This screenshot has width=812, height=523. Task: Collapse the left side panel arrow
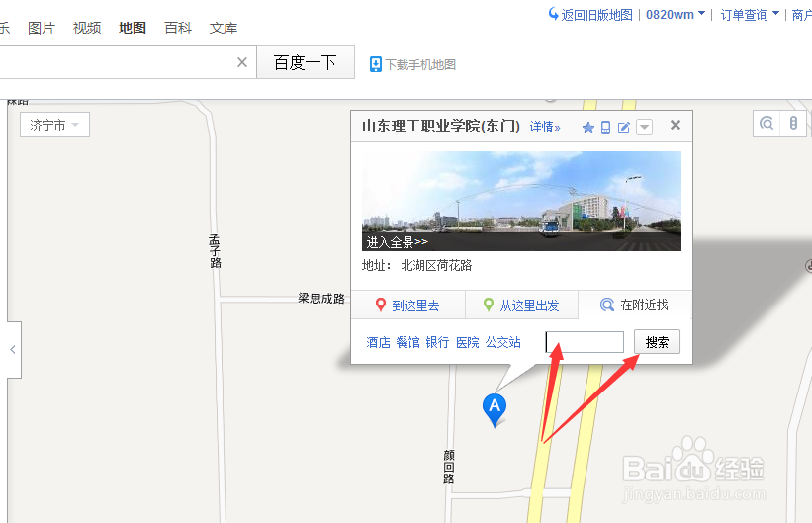(x=13, y=350)
